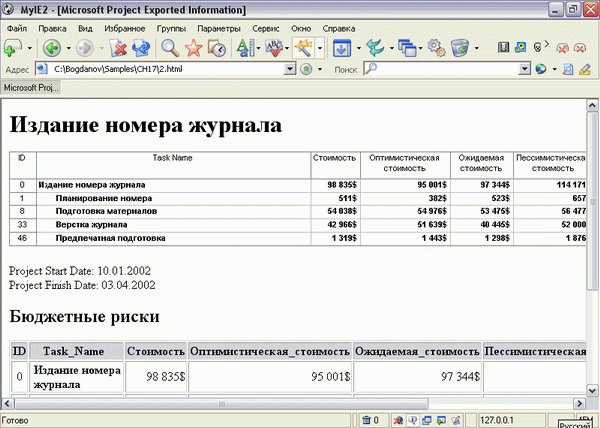Click the grayed forward arrow button

click(85, 48)
